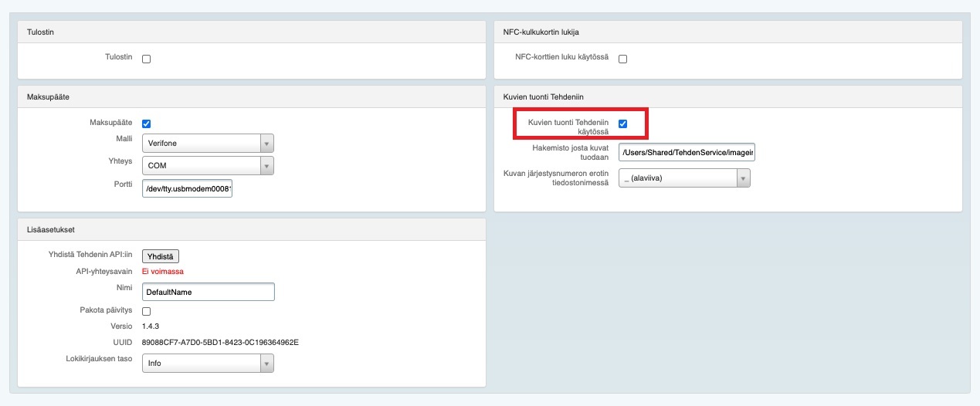
Task: Click the Lisäasetukset panel header
Action: coord(51,229)
